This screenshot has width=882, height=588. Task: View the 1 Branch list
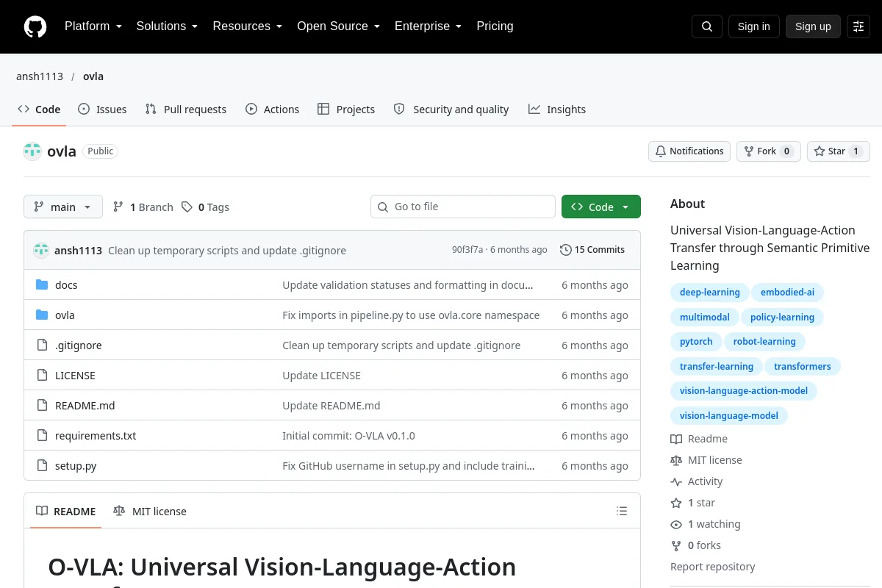(x=143, y=207)
